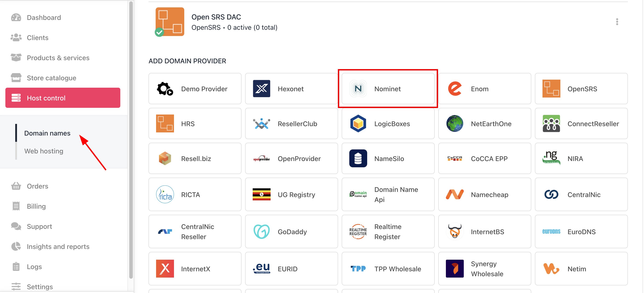The width and height of the screenshot is (644, 293).
Task: Click the Logs clipboard icon
Action: pyautogui.click(x=16, y=267)
